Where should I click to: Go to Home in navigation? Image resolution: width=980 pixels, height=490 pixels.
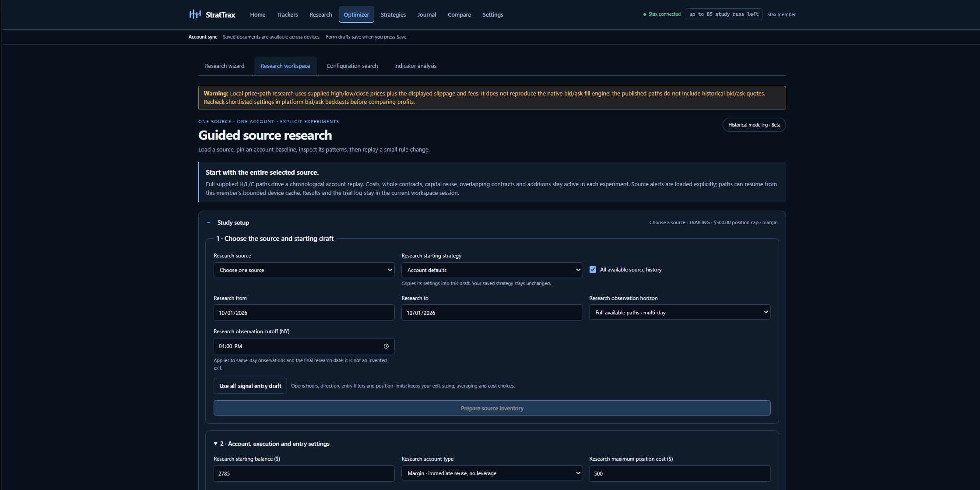pyautogui.click(x=257, y=14)
